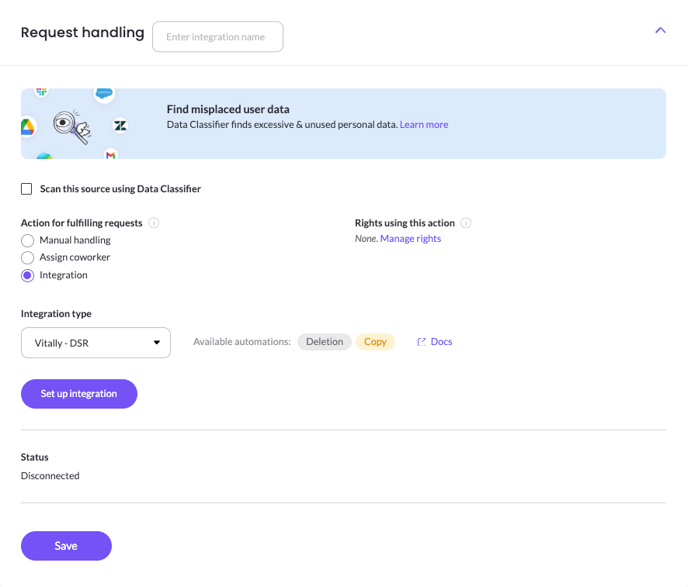Select the Assign coworker radio option
Screen dimensions: 688x587
27,258
